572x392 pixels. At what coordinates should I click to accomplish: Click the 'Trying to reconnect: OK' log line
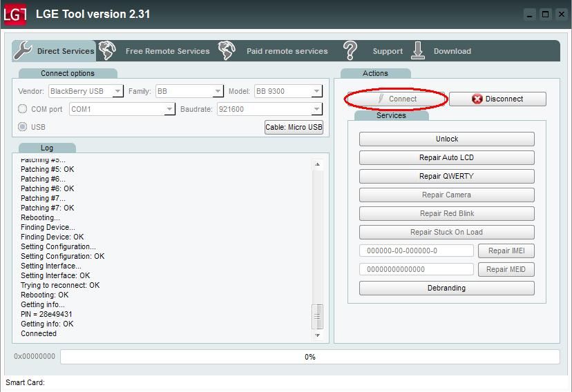[x=60, y=285]
